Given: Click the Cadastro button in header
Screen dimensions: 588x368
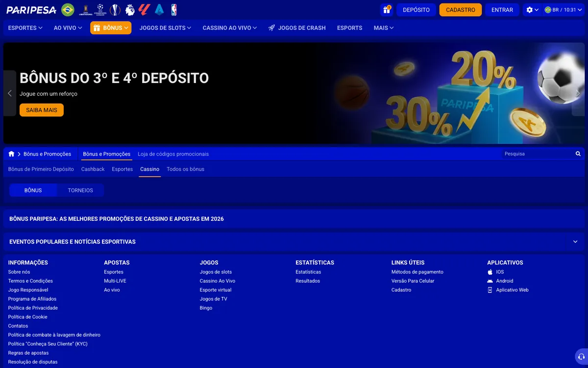Looking at the screenshot, I should (x=461, y=10).
